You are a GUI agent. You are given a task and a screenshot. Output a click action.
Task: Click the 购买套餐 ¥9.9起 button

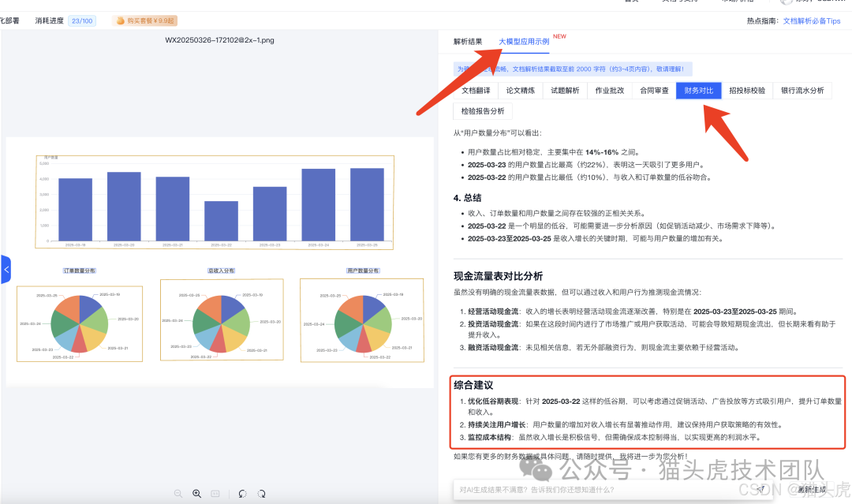[x=145, y=21]
